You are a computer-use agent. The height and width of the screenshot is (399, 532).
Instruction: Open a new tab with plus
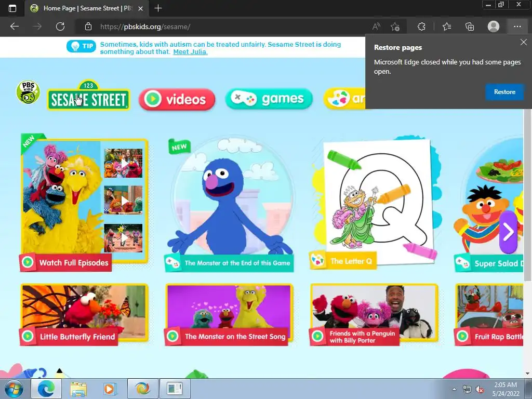pyautogui.click(x=158, y=8)
